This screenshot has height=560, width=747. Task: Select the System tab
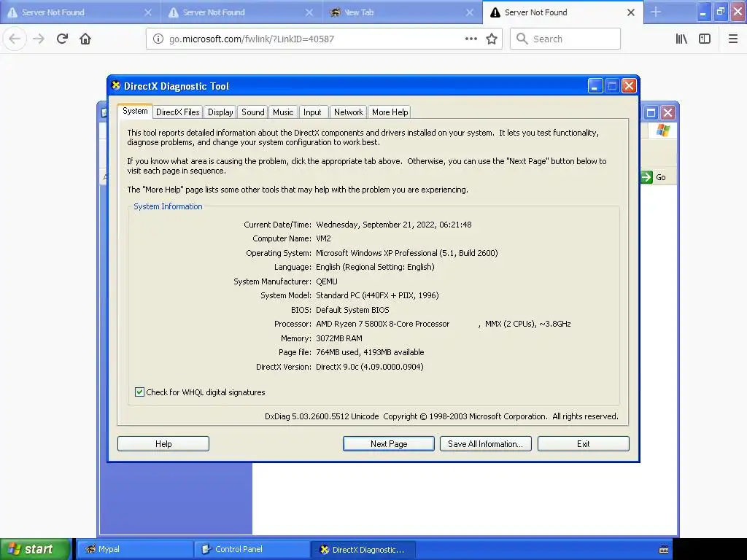point(135,111)
